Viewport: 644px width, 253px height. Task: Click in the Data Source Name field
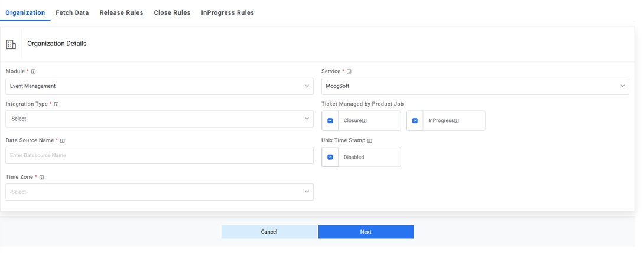tap(160, 156)
